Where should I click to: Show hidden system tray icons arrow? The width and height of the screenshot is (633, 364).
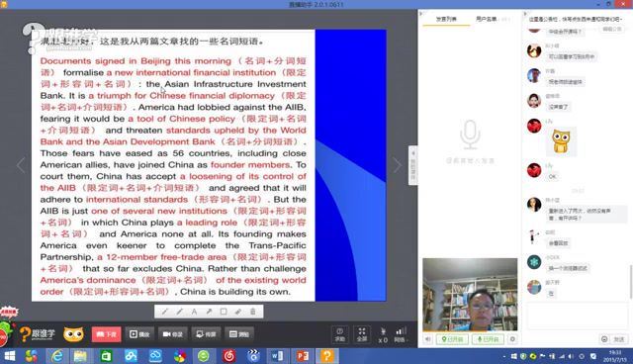tap(503, 356)
